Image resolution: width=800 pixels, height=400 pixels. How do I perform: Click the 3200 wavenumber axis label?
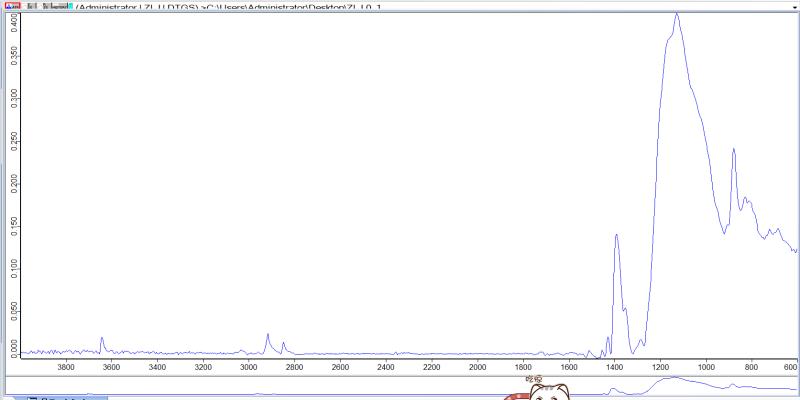(203, 367)
